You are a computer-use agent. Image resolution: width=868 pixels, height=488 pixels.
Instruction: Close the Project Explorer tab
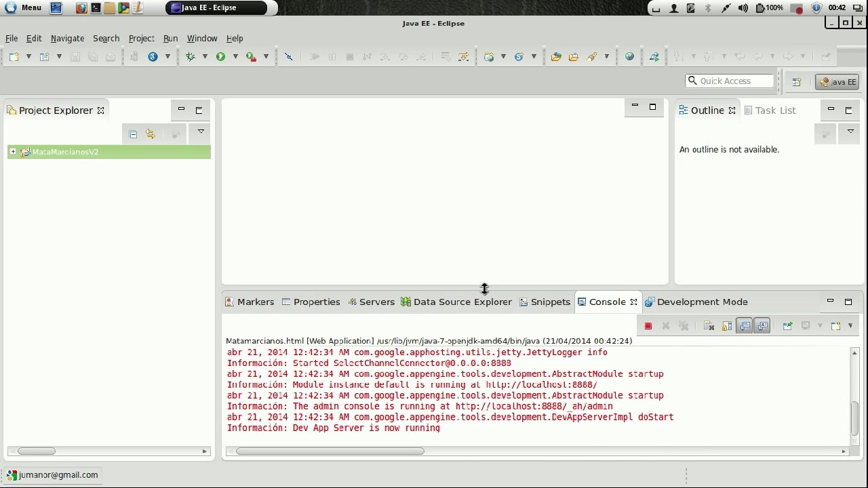[100, 110]
